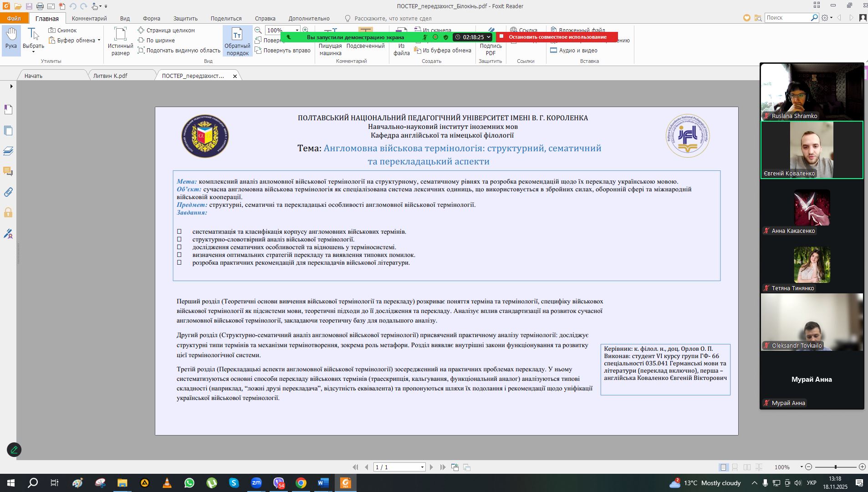The height and width of the screenshot is (492, 868).
Task: Click Страница целиком fit page button
Action: [x=166, y=31]
